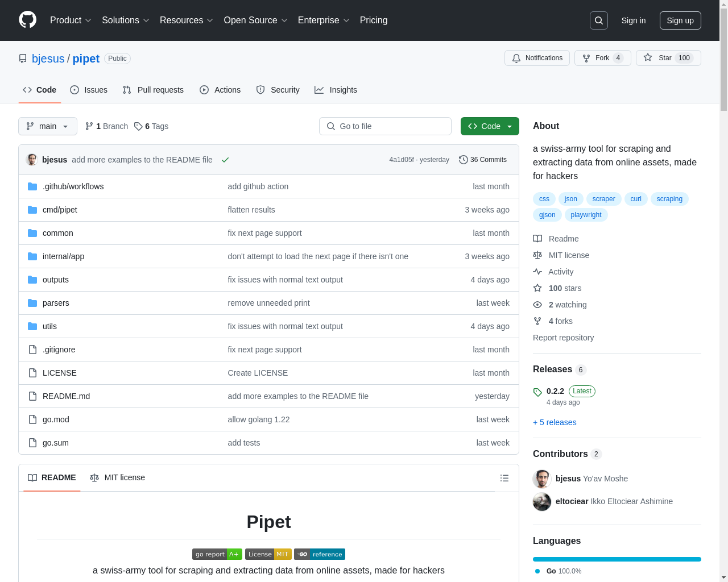This screenshot has height=582, width=728.
Task: Click the bjesus owner link in title
Action: click(x=48, y=59)
